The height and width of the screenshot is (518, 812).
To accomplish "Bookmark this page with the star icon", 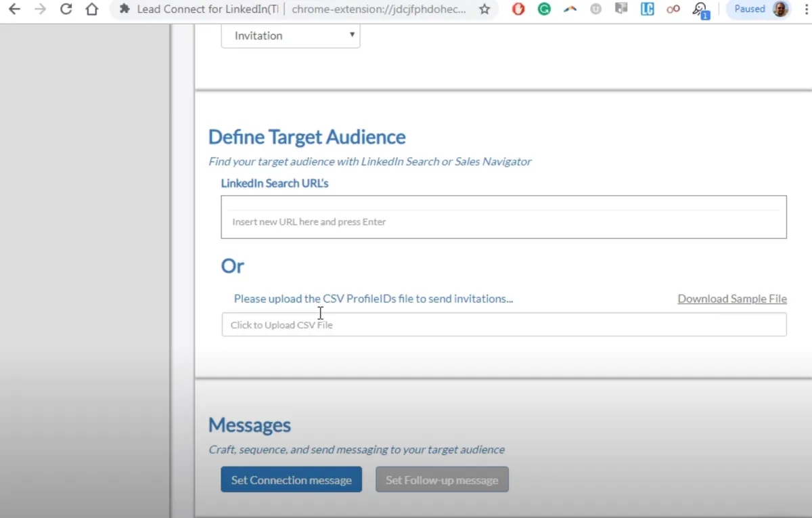I will (484, 9).
